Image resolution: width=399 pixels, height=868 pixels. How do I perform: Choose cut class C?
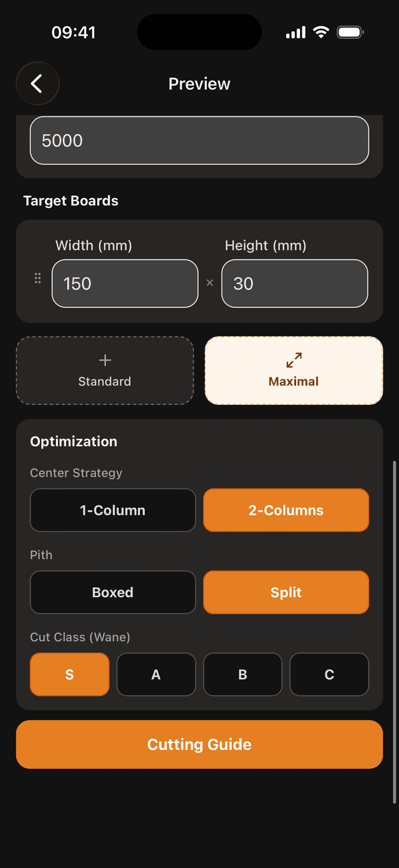point(329,675)
